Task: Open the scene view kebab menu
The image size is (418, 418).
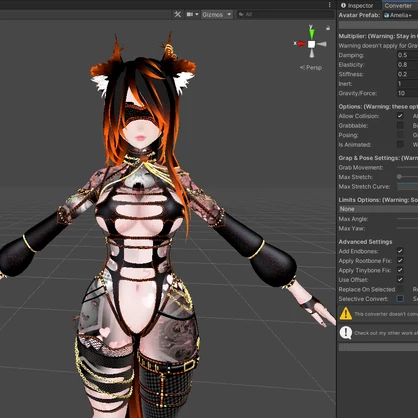Action: click(x=329, y=4)
